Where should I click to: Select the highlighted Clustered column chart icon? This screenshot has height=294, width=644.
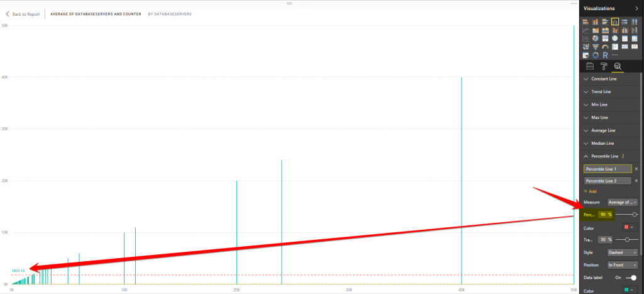tap(615, 21)
